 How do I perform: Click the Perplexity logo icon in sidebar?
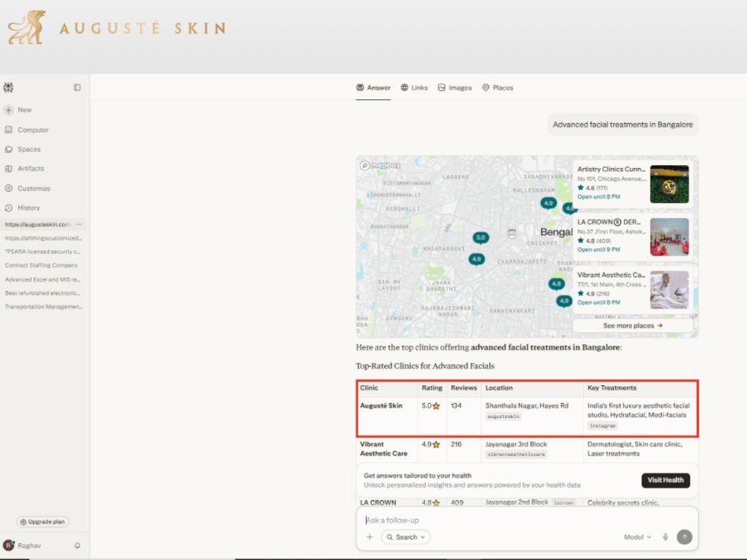point(8,87)
